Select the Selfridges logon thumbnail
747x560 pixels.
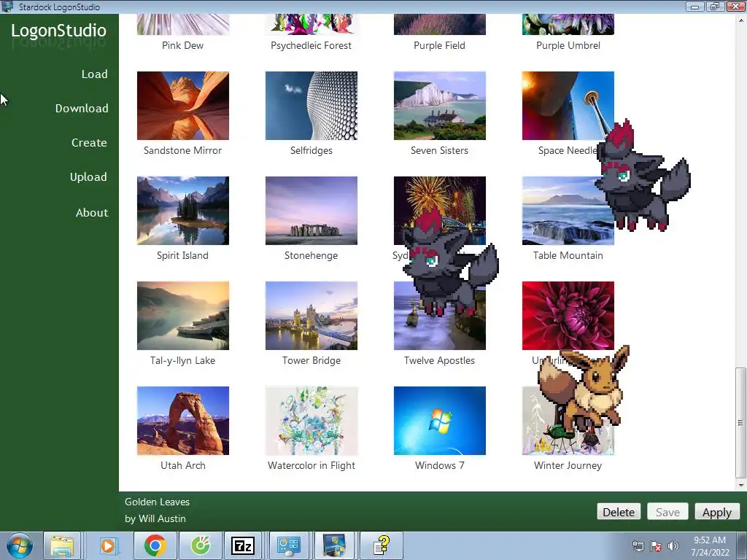tap(311, 106)
